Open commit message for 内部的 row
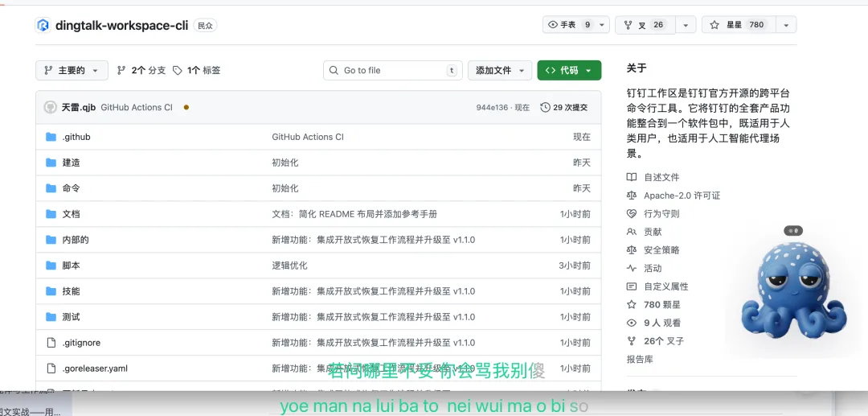Image resolution: width=868 pixels, height=416 pixels. [373, 240]
